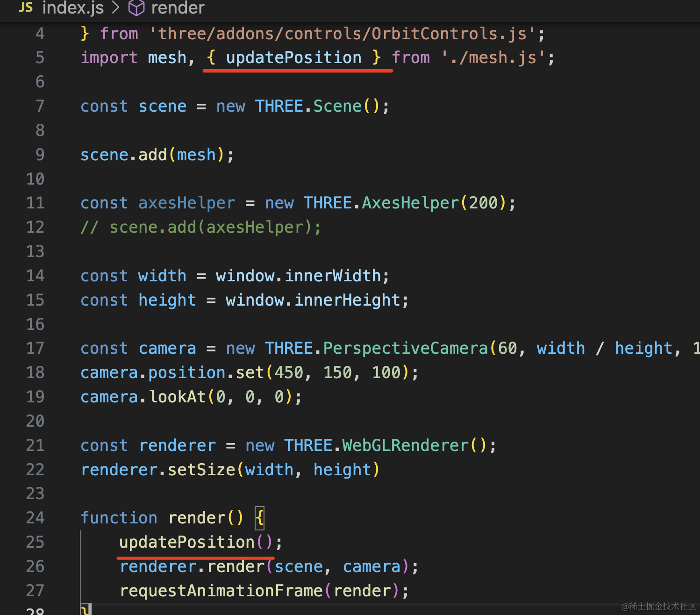Click 'three/addons/controls/OrbitControls.js' string
The height and width of the screenshot is (615, 700).
(343, 34)
